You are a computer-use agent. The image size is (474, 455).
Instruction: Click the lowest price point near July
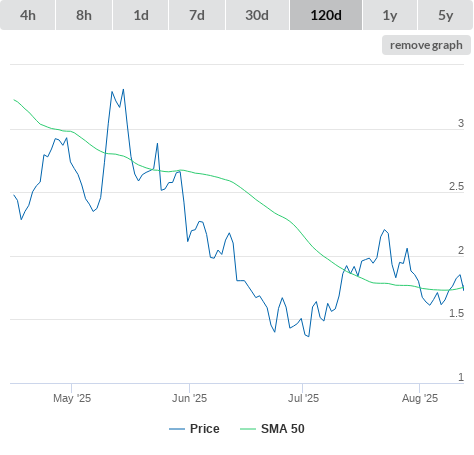(x=309, y=336)
